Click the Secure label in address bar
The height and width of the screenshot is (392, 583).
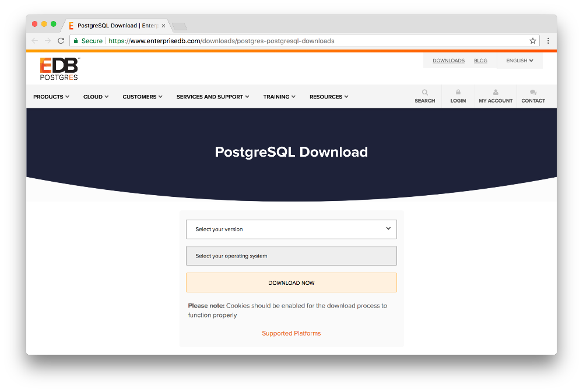[x=92, y=41]
